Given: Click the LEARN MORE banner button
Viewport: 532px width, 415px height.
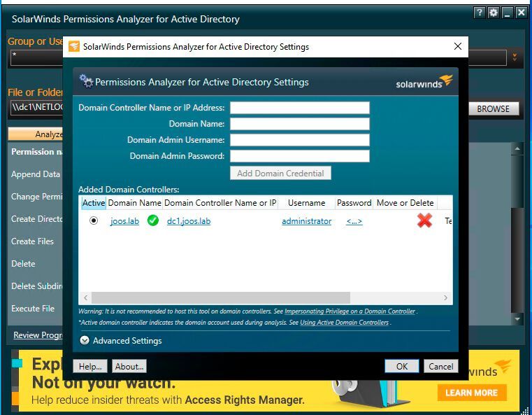Looking at the screenshot, I should [x=472, y=393].
